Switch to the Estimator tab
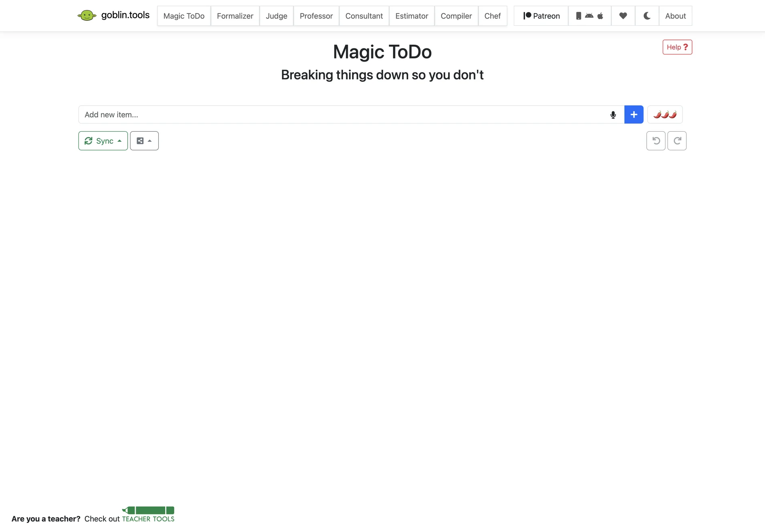Viewport: 765px width, 532px height. pos(412,16)
